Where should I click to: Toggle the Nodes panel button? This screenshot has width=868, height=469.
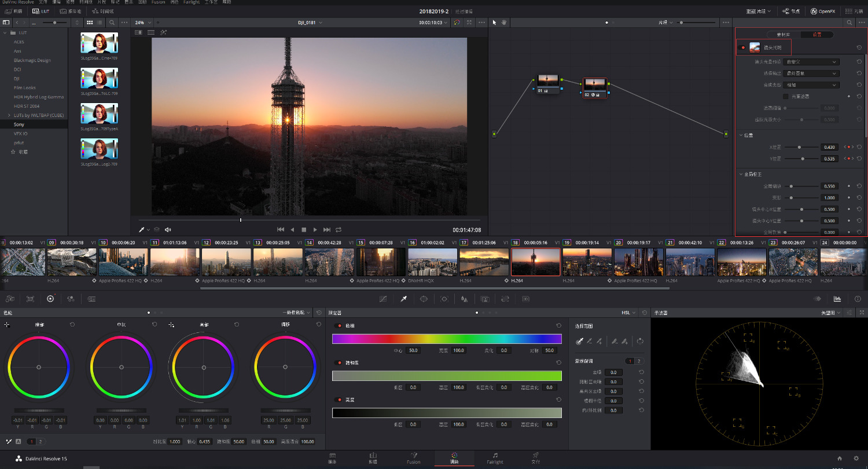point(792,11)
